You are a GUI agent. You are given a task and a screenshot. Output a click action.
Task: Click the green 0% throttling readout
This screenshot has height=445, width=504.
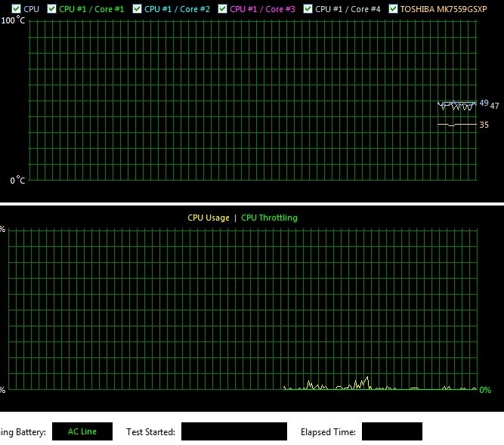pos(485,390)
